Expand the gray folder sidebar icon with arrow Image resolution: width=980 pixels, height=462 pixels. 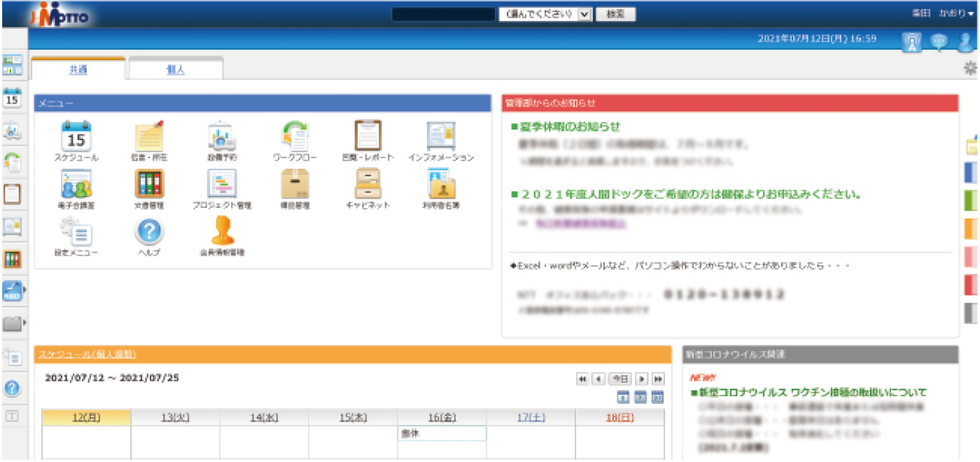(x=14, y=323)
